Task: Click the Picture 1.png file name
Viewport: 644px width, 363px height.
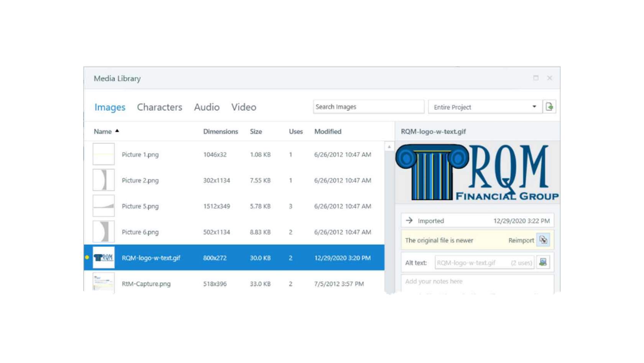Action: (x=140, y=154)
